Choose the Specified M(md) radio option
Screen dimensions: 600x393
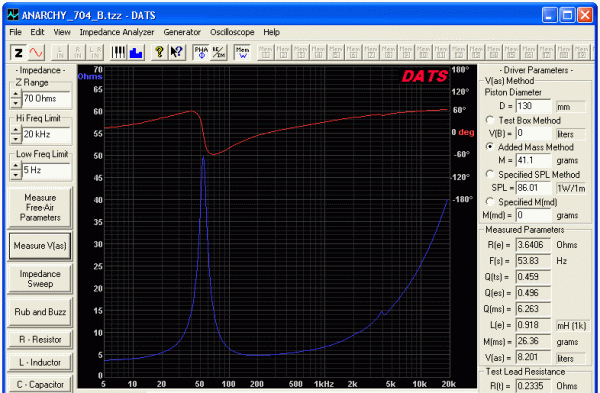click(x=490, y=202)
